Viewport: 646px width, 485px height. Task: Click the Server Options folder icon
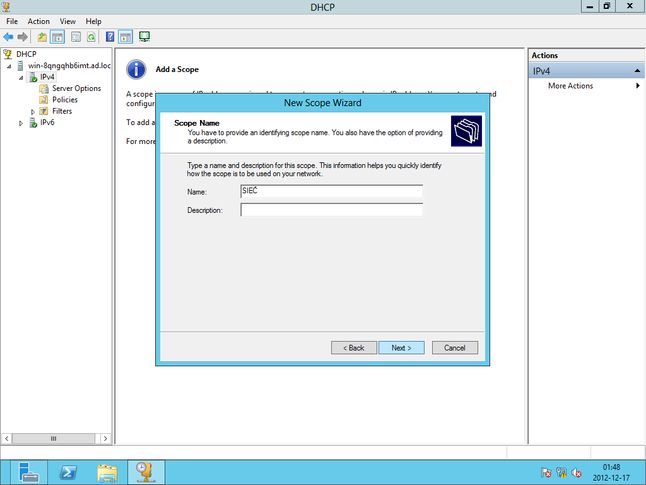click(x=44, y=88)
